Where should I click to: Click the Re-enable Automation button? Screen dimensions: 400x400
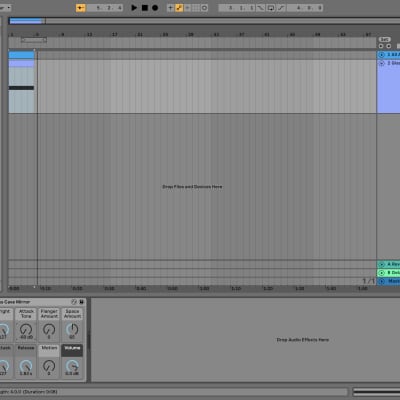[187, 8]
